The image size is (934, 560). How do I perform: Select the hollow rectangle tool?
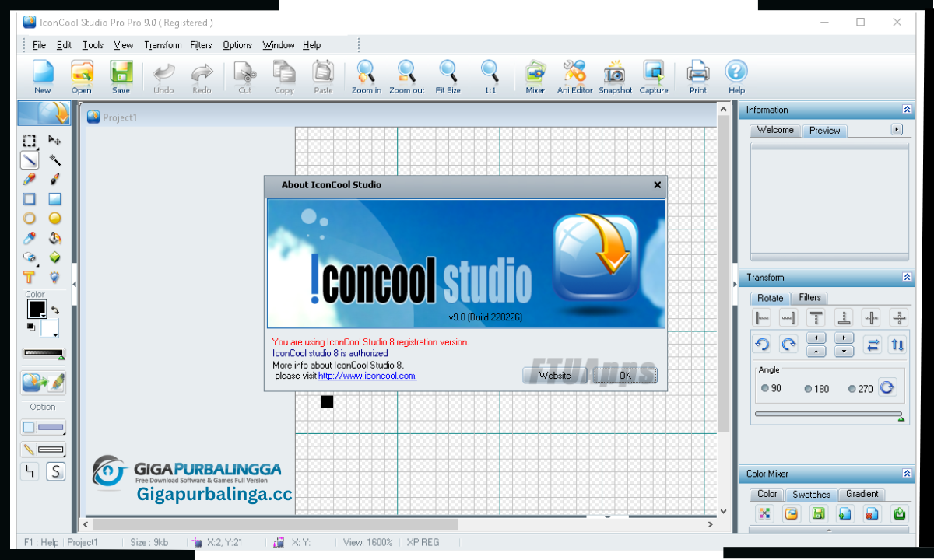click(x=30, y=199)
